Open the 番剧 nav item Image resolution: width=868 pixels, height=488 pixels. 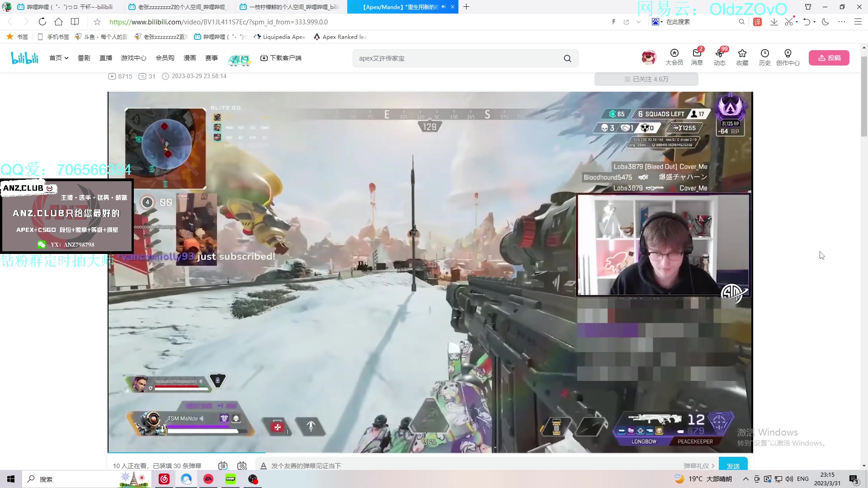pos(84,58)
